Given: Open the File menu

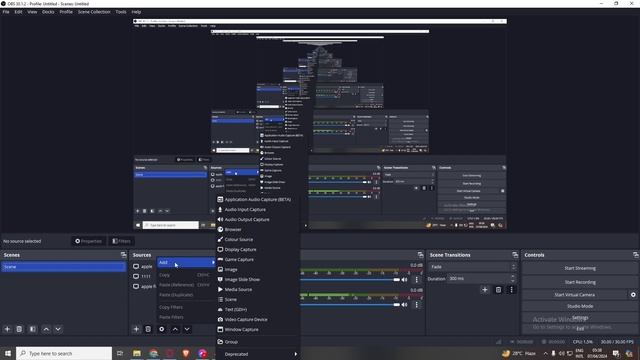Looking at the screenshot, I should 6,12.
